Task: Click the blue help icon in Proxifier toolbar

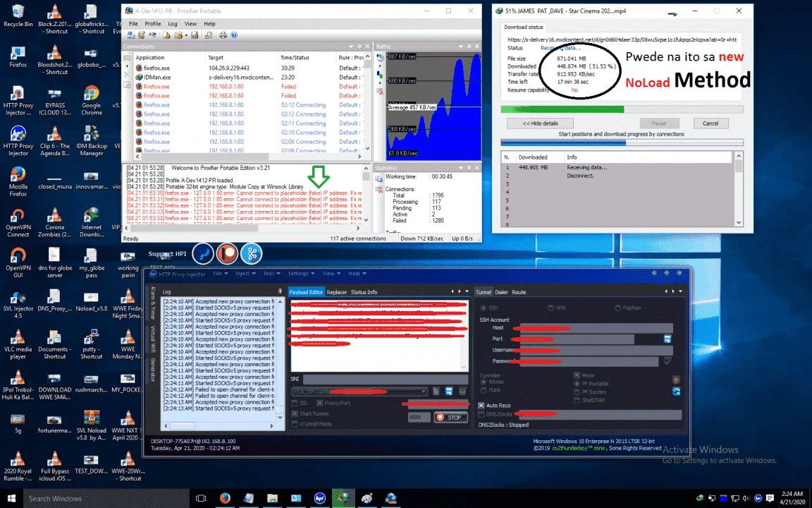Action: pyautogui.click(x=234, y=35)
